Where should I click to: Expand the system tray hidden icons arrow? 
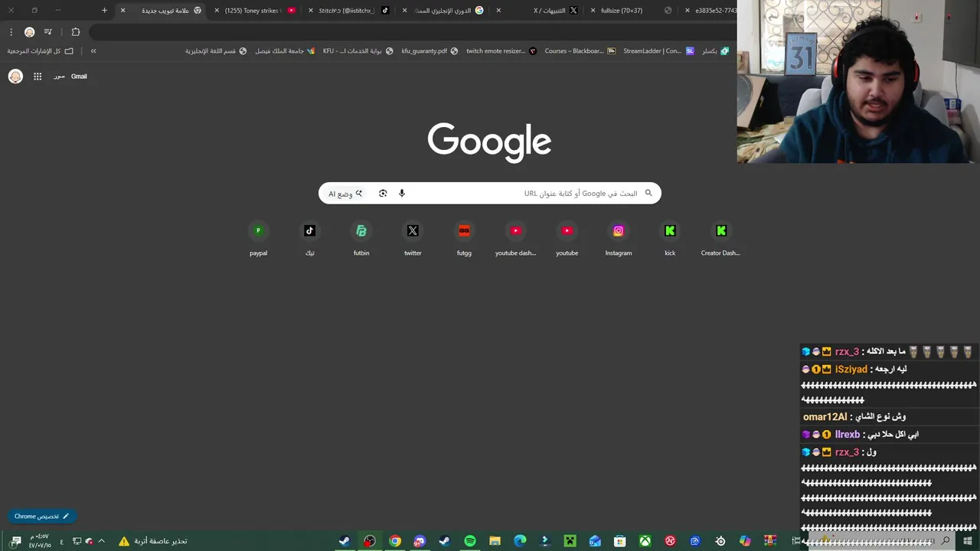click(x=101, y=541)
